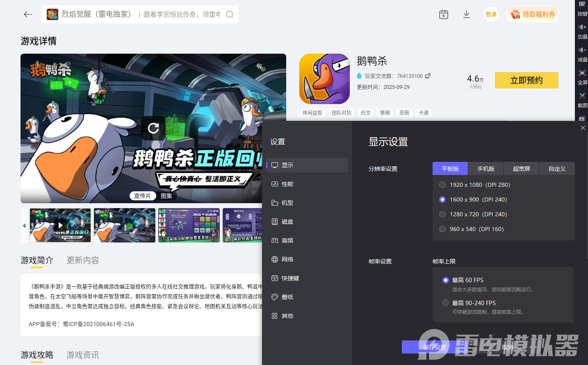Click 减量 volume down icon
This screenshot has height=365, width=588.
(x=582, y=54)
